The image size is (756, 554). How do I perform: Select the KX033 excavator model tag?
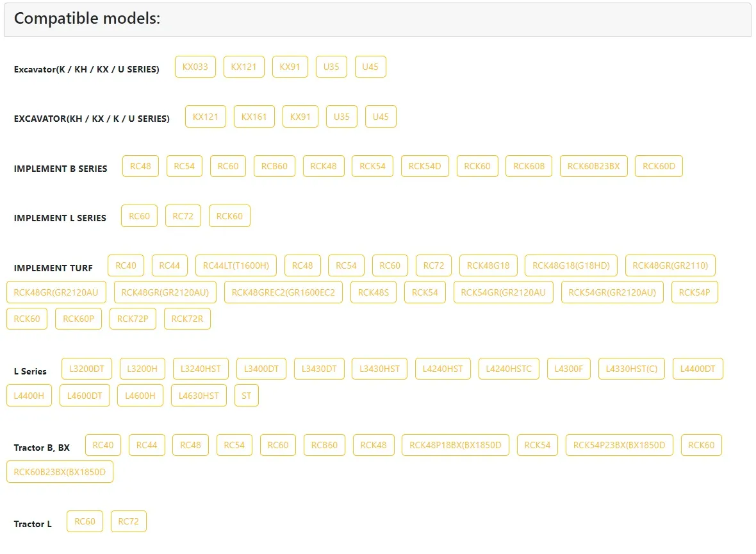(x=195, y=67)
